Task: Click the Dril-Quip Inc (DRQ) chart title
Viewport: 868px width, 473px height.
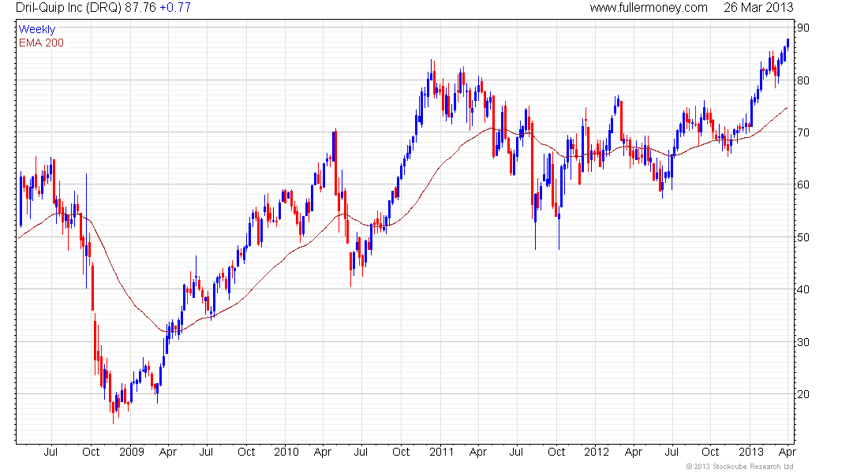Action: tap(68, 8)
